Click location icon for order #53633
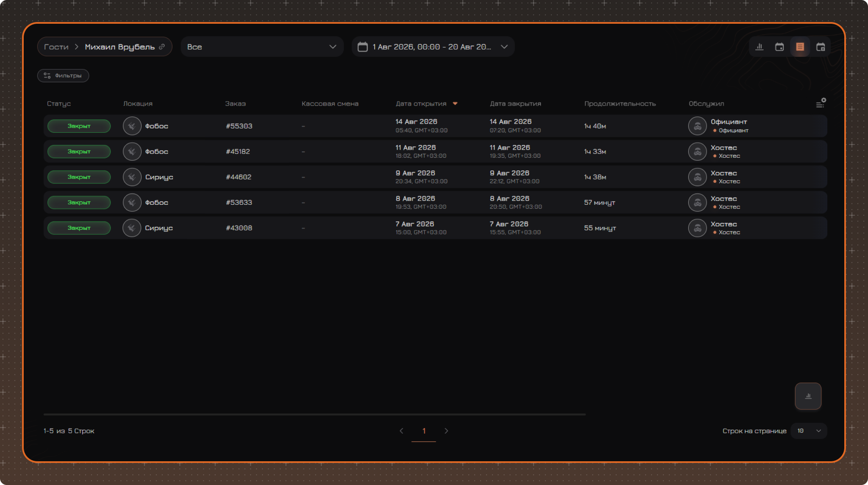Viewport: 868px width, 485px height. pyautogui.click(x=132, y=202)
